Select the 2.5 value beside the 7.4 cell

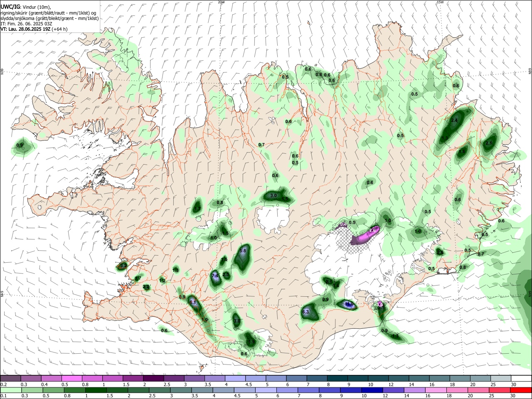pyautogui.click(x=226, y=275)
